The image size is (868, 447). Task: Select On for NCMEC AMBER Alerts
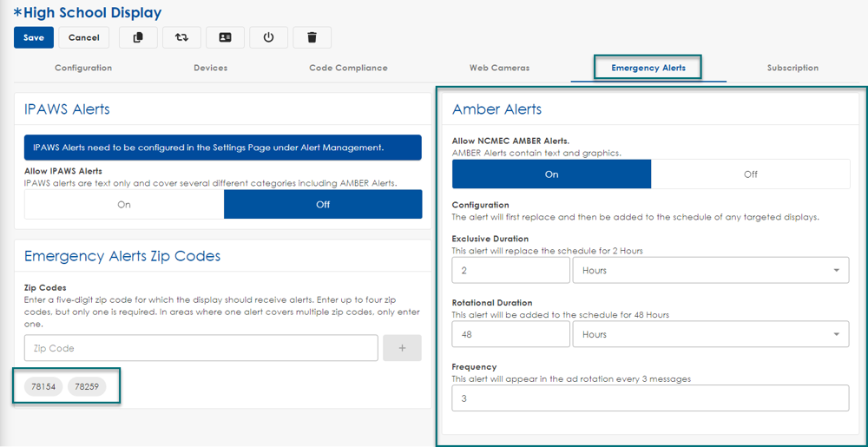(x=551, y=174)
